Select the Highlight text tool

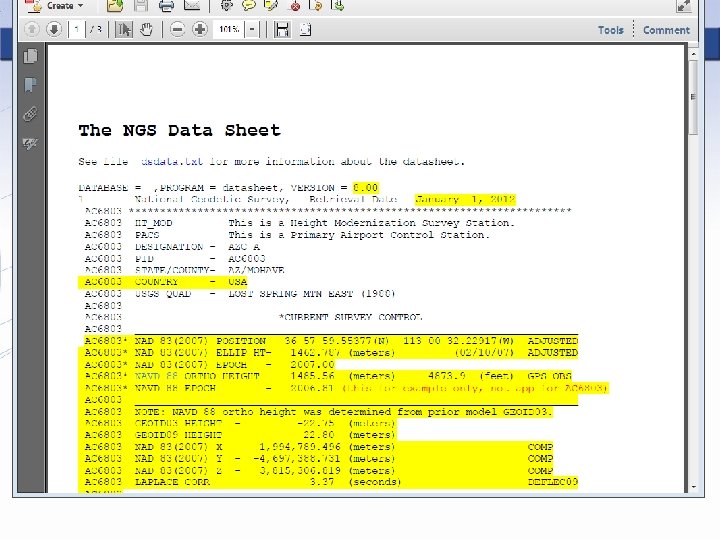point(271,6)
